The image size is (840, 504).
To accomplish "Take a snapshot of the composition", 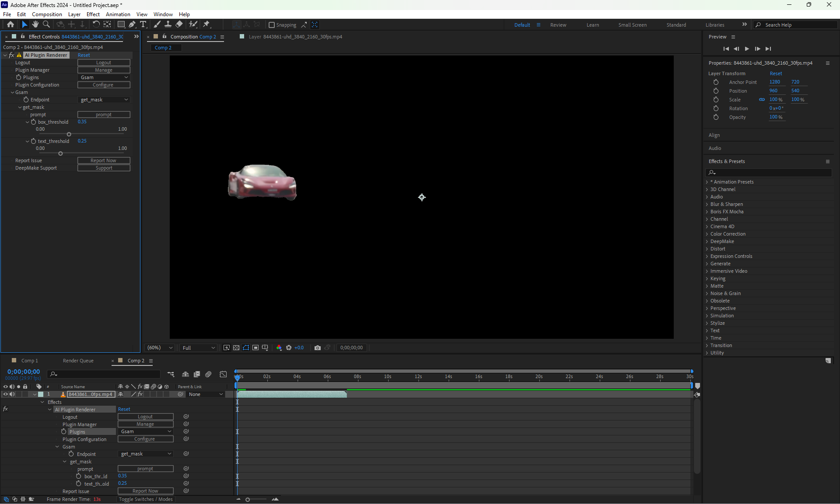I will coord(318,348).
